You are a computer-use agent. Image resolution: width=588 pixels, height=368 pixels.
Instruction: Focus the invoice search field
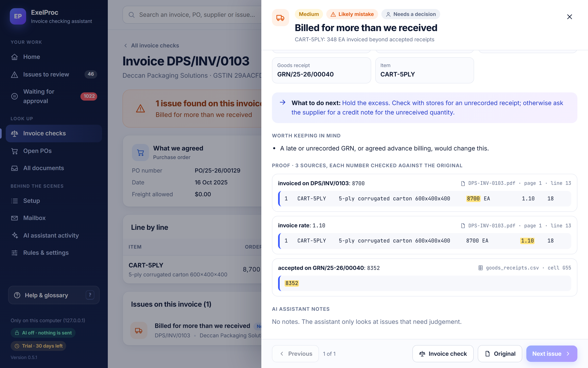pos(192,15)
